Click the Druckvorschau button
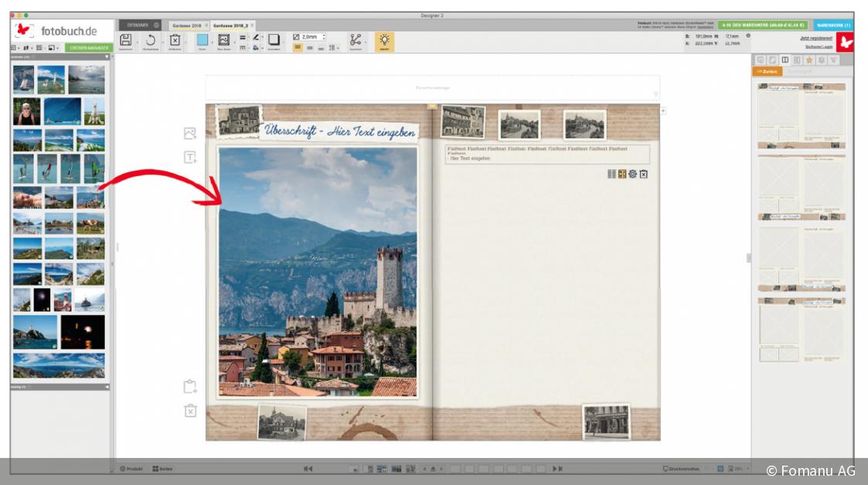Screen dimensions: 868x485 click(x=681, y=469)
